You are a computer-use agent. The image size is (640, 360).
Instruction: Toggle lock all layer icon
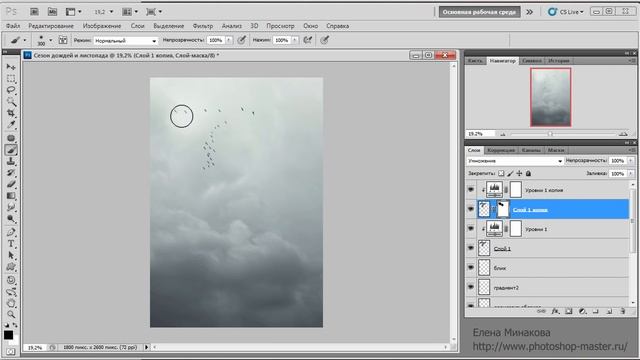click(x=529, y=173)
